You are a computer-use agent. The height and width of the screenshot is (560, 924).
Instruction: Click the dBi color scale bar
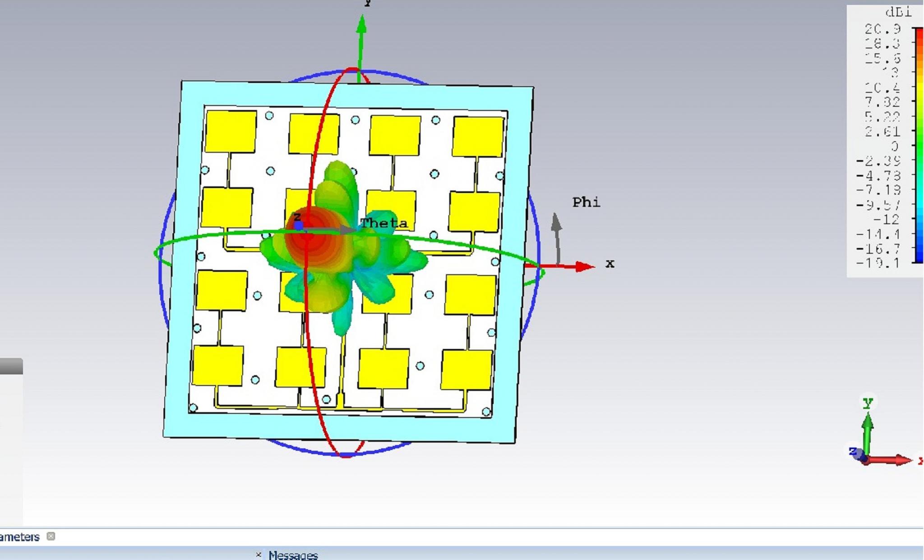918,145
